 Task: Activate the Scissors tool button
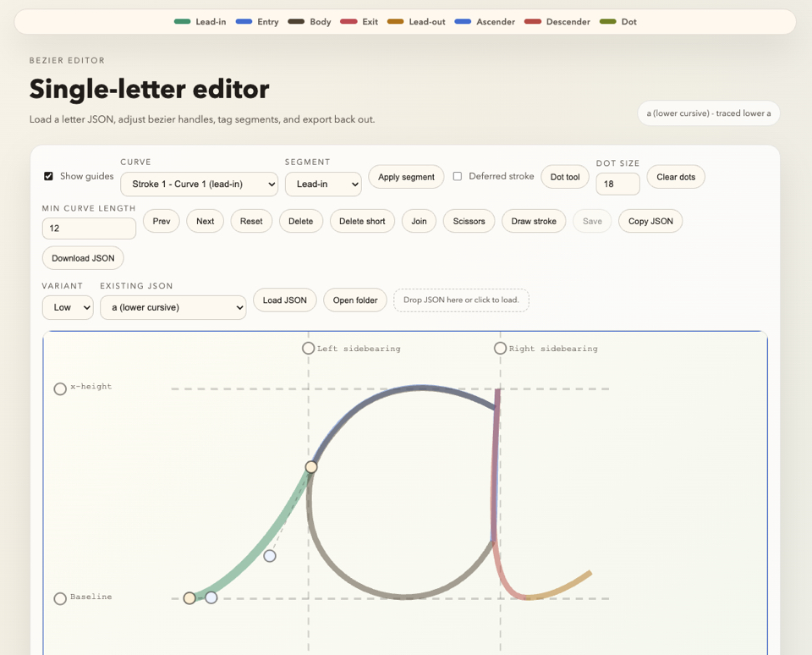pos(469,221)
